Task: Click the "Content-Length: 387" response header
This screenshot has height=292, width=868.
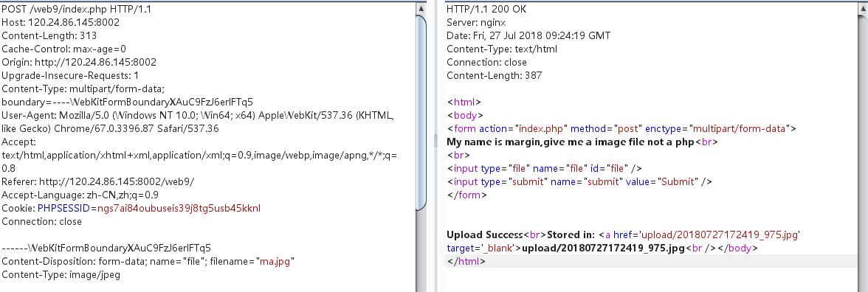Action: [x=495, y=76]
